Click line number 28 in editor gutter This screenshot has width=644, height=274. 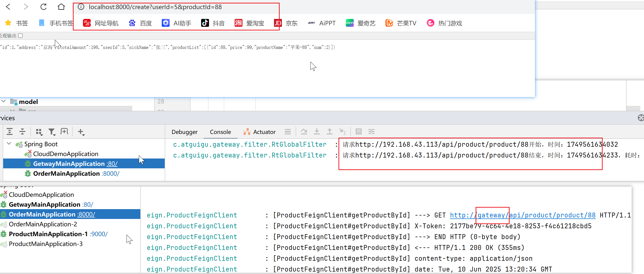click(161, 101)
